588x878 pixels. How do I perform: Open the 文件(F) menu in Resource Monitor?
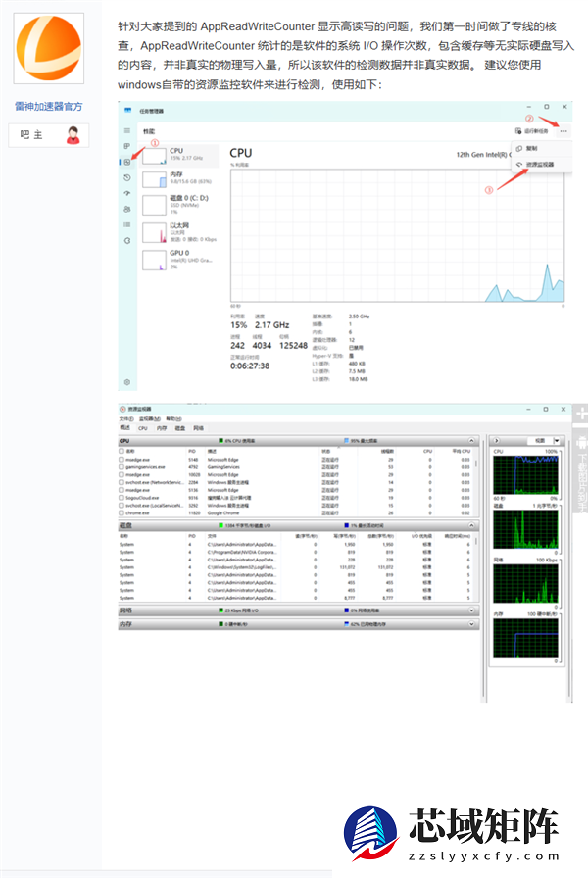tap(126, 418)
